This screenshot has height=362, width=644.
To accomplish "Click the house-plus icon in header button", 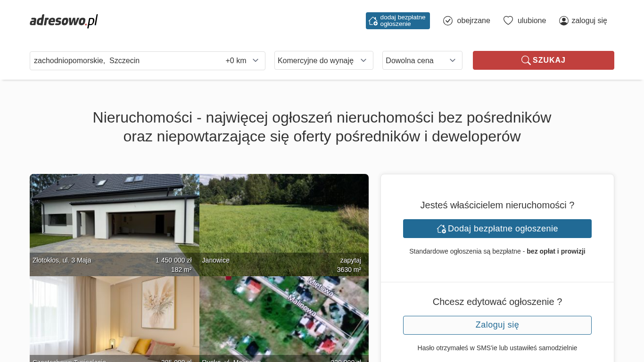I will point(373,21).
